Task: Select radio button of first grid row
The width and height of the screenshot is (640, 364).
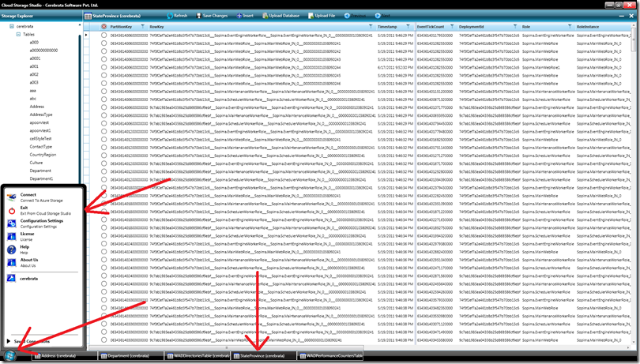Action: (x=104, y=35)
